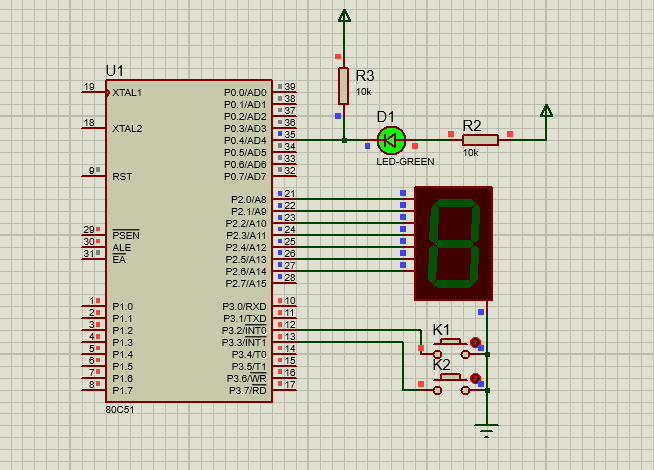The height and width of the screenshot is (470, 654).
Task: Toggle the K2 red latch indicator
Action: coord(475,378)
